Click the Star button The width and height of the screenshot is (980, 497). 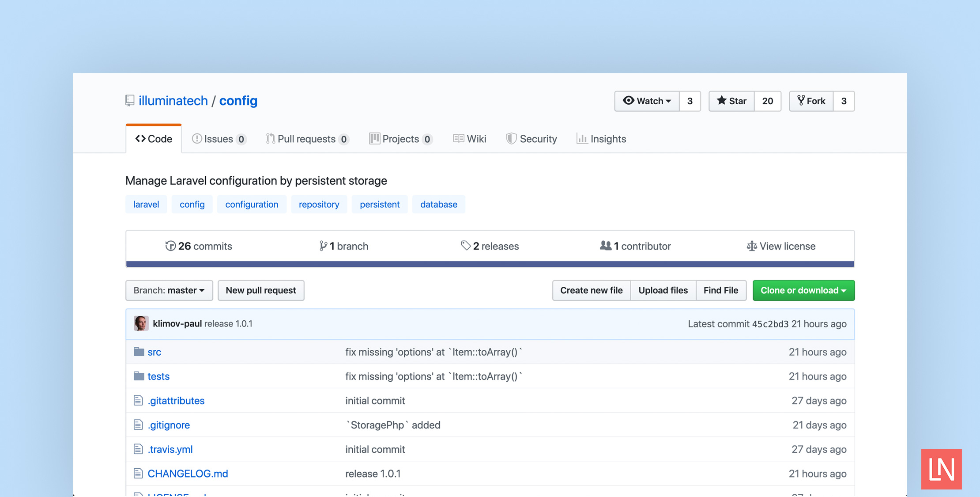[731, 101]
